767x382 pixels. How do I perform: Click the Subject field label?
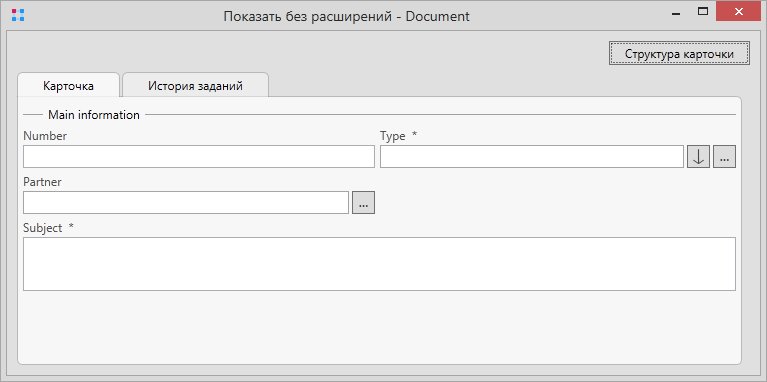pos(43,227)
